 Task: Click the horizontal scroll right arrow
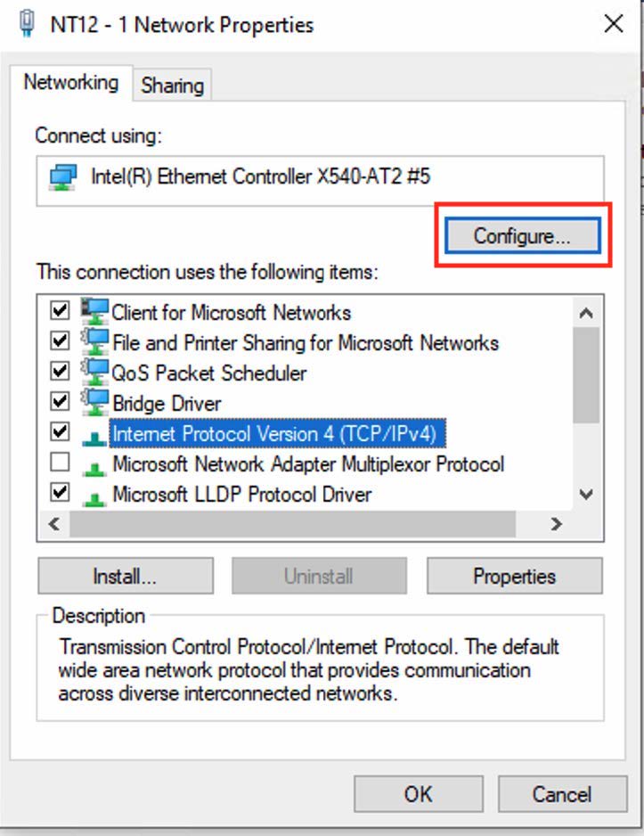[x=557, y=524]
